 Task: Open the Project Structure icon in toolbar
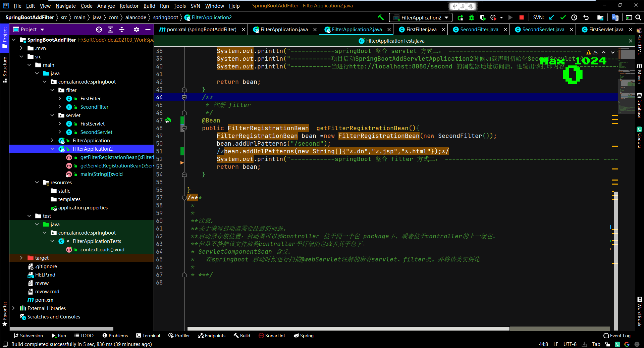point(600,17)
